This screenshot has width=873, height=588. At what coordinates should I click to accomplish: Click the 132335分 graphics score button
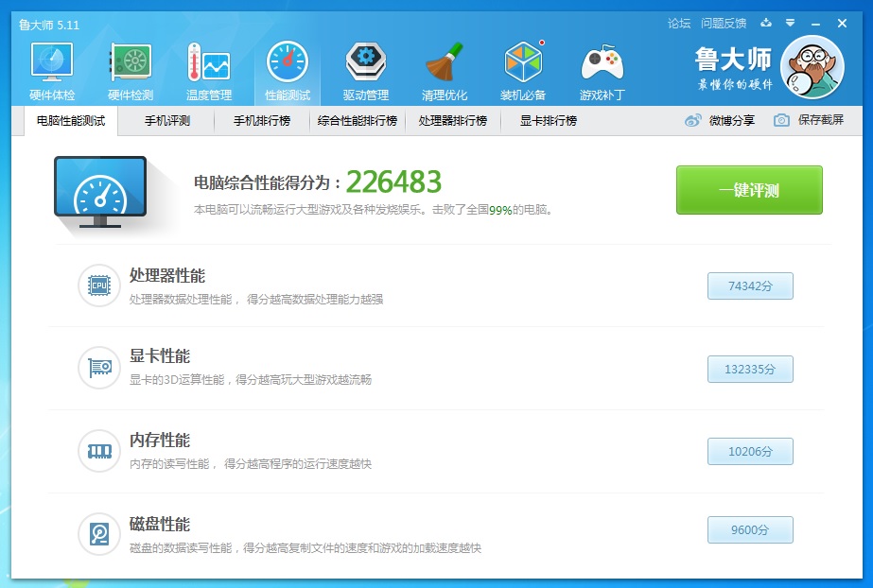coord(750,369)
